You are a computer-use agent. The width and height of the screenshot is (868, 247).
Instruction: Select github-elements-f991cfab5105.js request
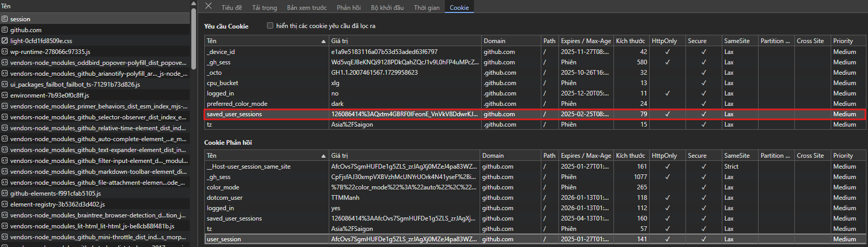pos(55,194)
